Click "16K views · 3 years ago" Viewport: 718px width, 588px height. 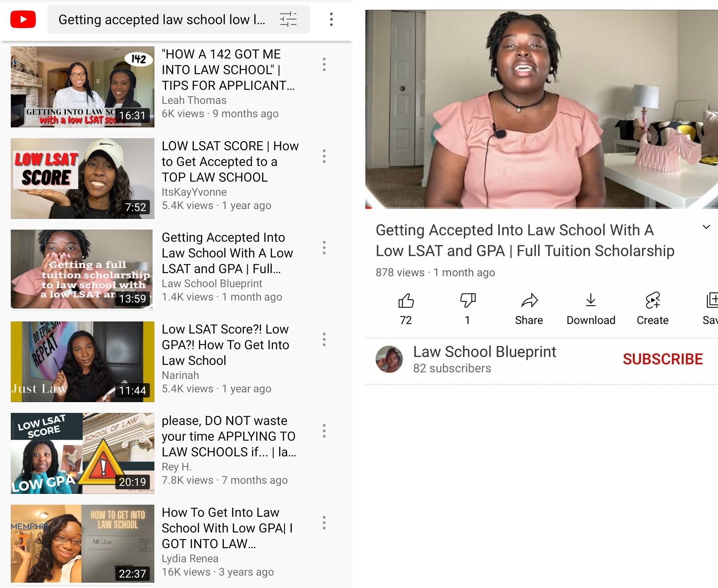tap(218, 572)
